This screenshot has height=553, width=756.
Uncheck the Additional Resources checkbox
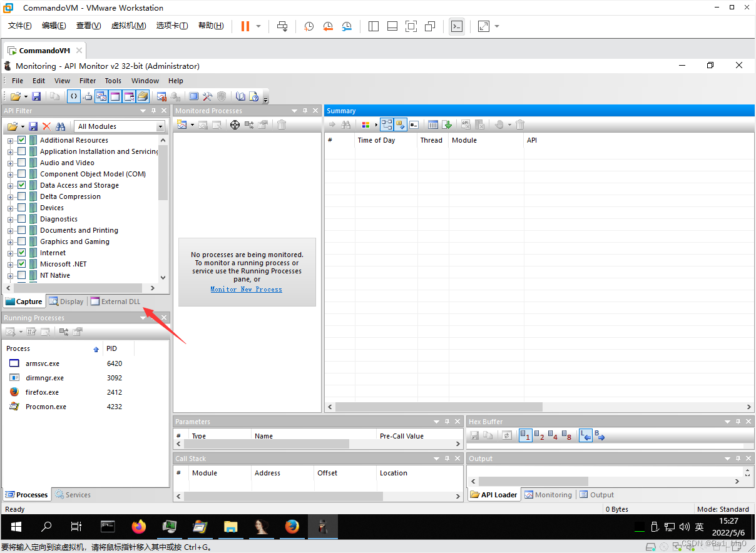[x=22, y=140]
